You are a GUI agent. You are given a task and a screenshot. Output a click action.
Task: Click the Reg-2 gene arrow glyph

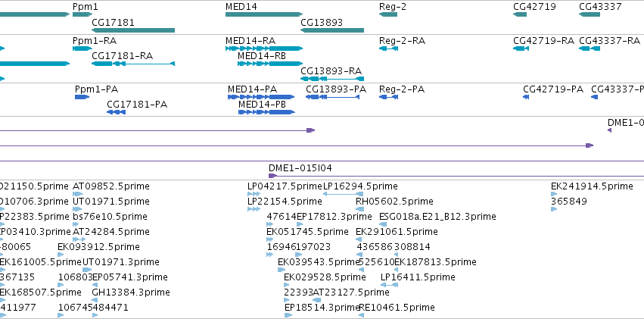pos(388,14)
